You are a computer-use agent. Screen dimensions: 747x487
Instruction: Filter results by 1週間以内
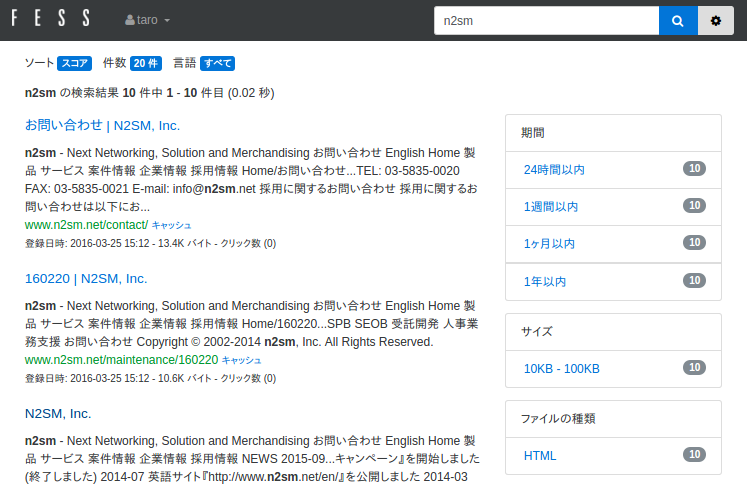pyautogui.click(x=550, y=207)
